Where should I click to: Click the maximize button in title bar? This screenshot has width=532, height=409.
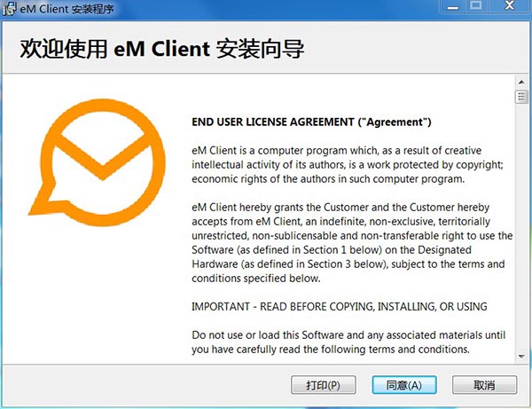pyautogui.click(x=476, y=6)
